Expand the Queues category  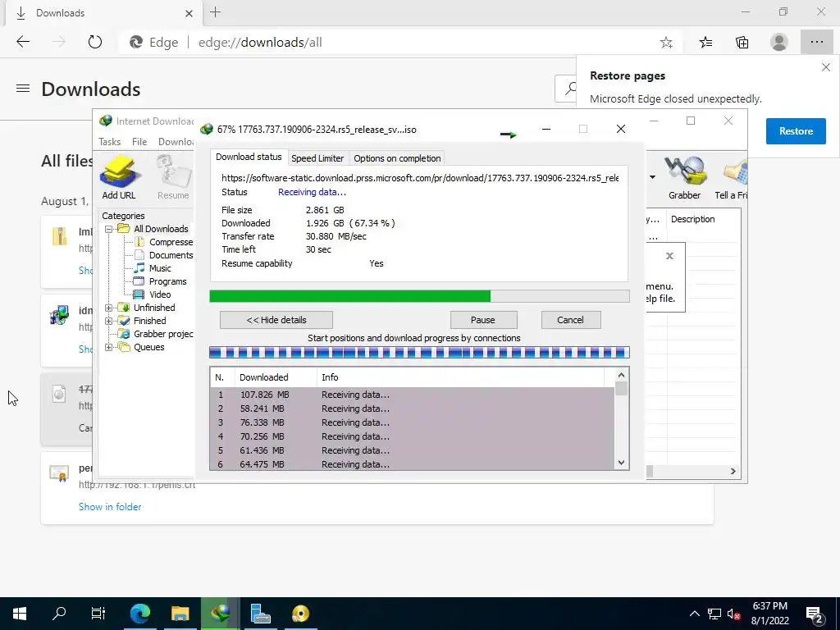coord(109,347)
